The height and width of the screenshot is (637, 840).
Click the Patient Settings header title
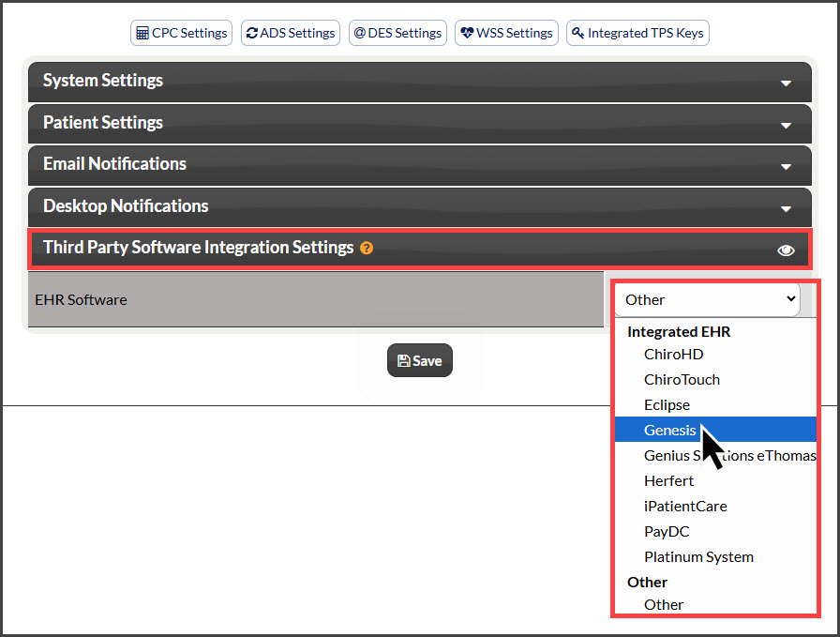(x=103, y=122)
